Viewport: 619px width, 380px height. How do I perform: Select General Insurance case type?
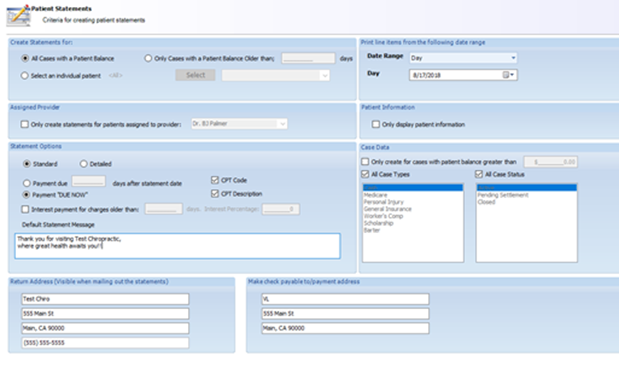(413, 209)
